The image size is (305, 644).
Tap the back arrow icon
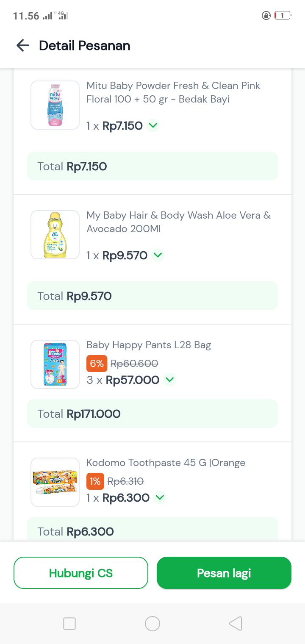click(x=22, y=45)
